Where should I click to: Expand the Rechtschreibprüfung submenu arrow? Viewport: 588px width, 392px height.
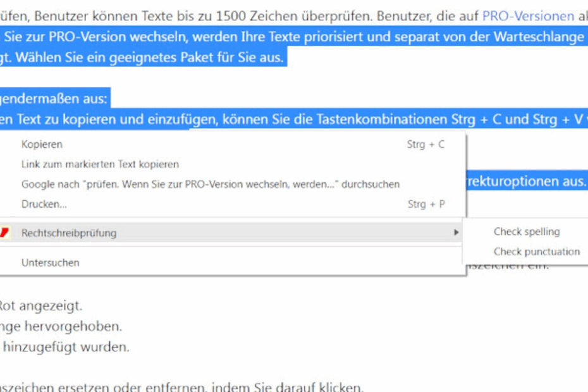coord(456,233)
